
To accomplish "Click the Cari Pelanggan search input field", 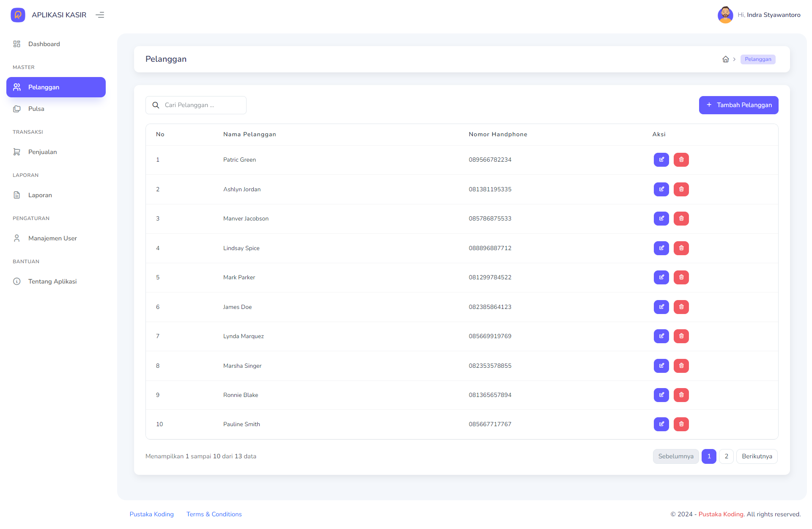I will (197, 105).
